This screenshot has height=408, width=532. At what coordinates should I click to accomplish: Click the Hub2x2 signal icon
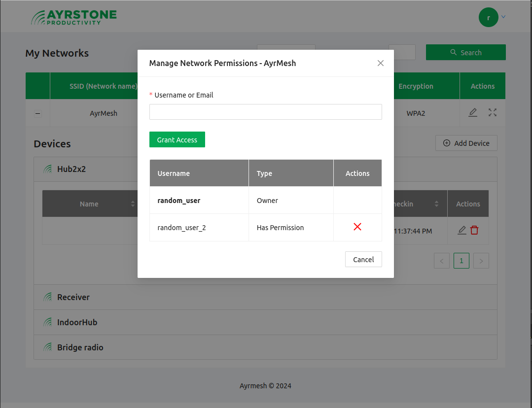pos(48,169)
